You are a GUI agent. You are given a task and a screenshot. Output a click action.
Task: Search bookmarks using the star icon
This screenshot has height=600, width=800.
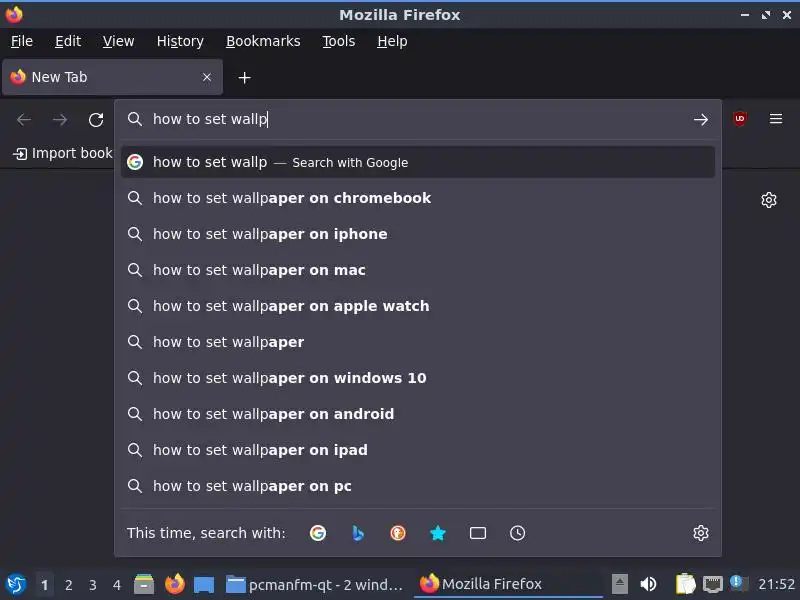point(437,533)
